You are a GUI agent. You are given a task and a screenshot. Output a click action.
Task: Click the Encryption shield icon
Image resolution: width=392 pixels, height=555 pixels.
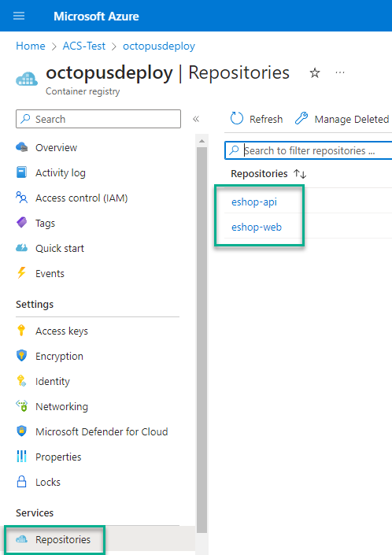pyautogui.click(x=21, y=355)
